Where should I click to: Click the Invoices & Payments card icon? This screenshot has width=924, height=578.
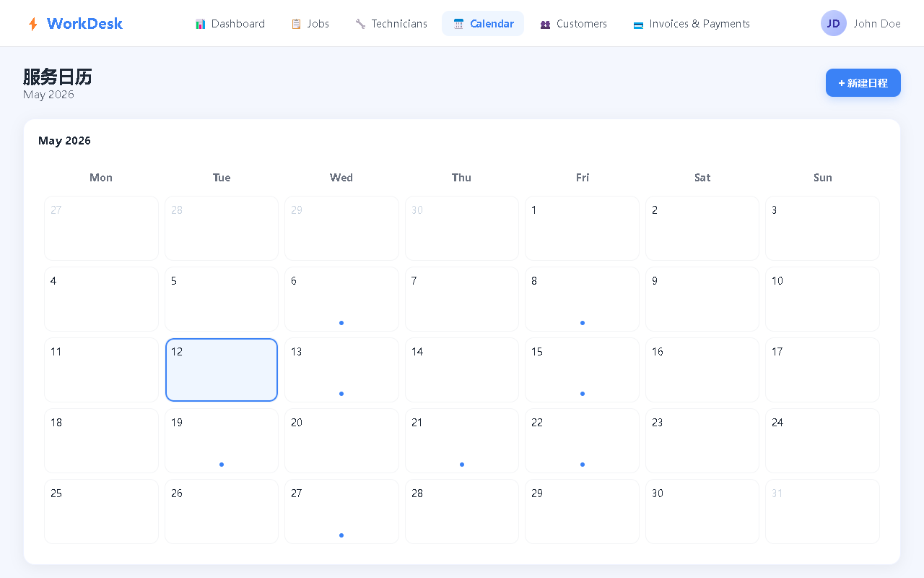[x=638, y=25]
